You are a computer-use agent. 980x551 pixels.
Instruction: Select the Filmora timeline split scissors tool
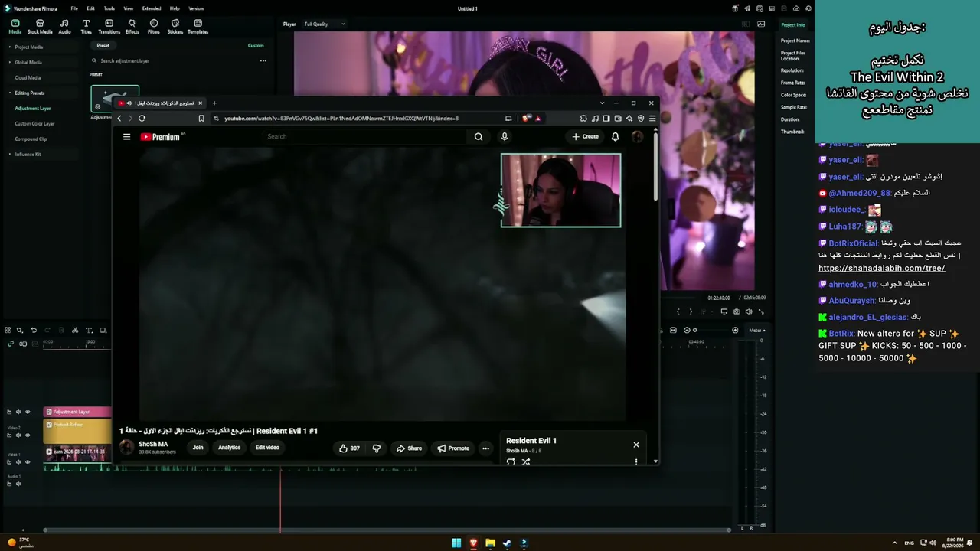point(75,331)
